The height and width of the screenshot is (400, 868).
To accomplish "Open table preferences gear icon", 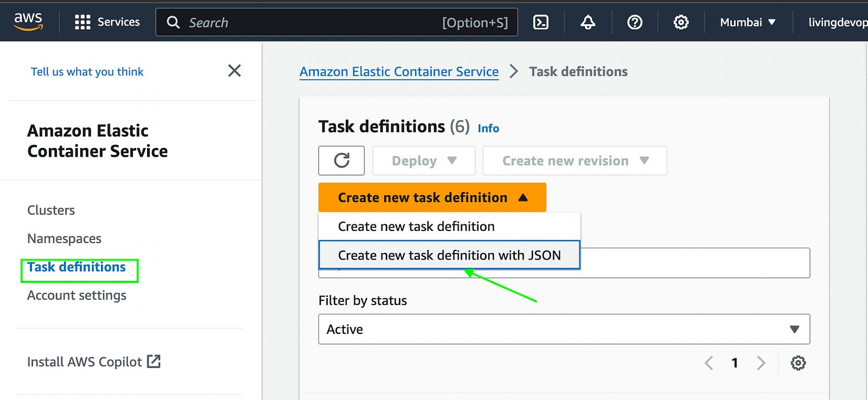I will [x=798, y=363].
